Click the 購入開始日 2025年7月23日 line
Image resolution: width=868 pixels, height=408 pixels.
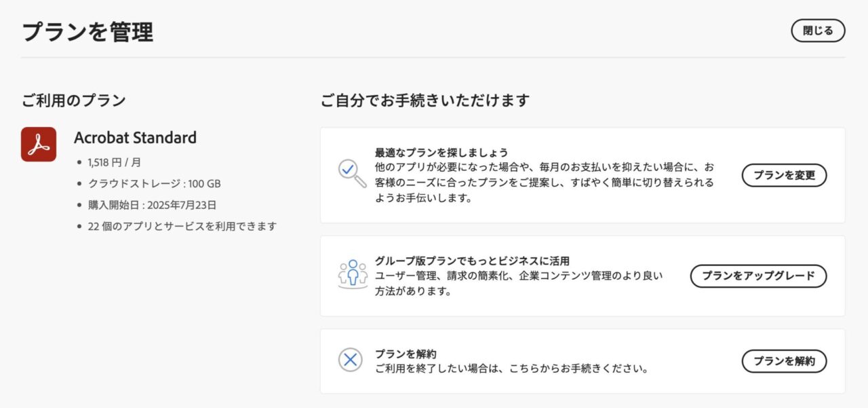pos(152,205)
